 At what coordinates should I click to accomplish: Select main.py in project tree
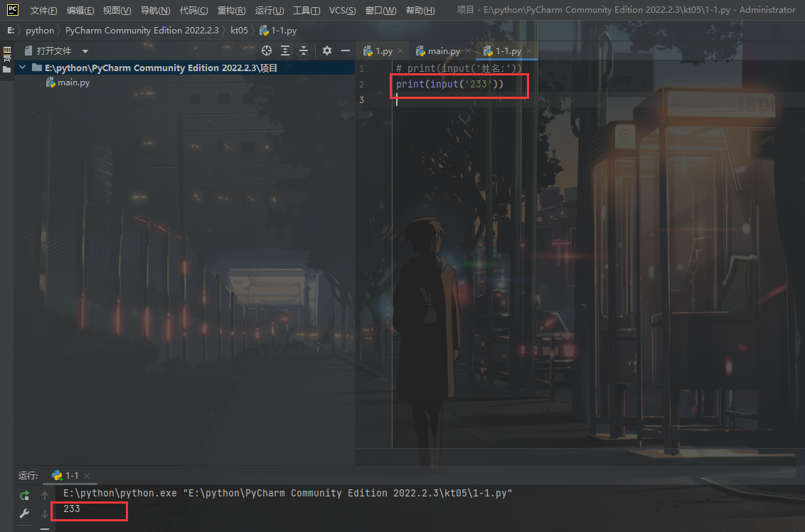(68, 83)
